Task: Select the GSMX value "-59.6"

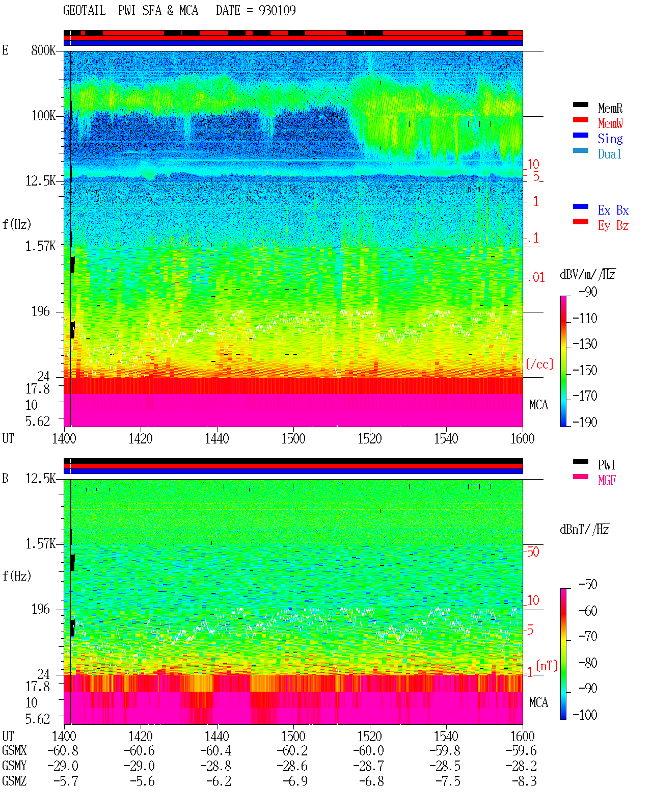Action: pyautogui.click(x=521, y=751)
